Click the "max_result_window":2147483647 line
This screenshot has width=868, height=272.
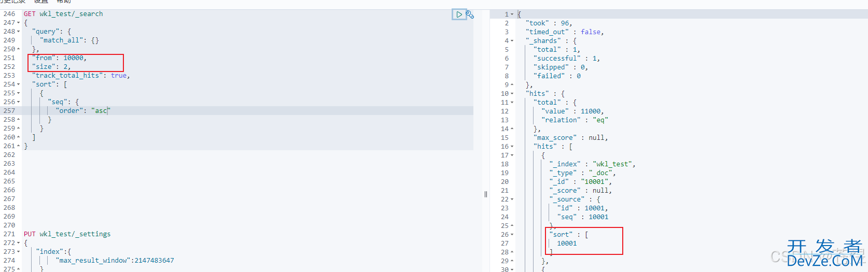[115, 261]
